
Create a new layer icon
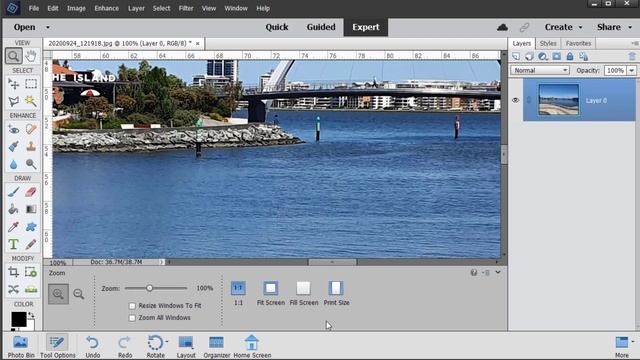[x=516, y=56]
